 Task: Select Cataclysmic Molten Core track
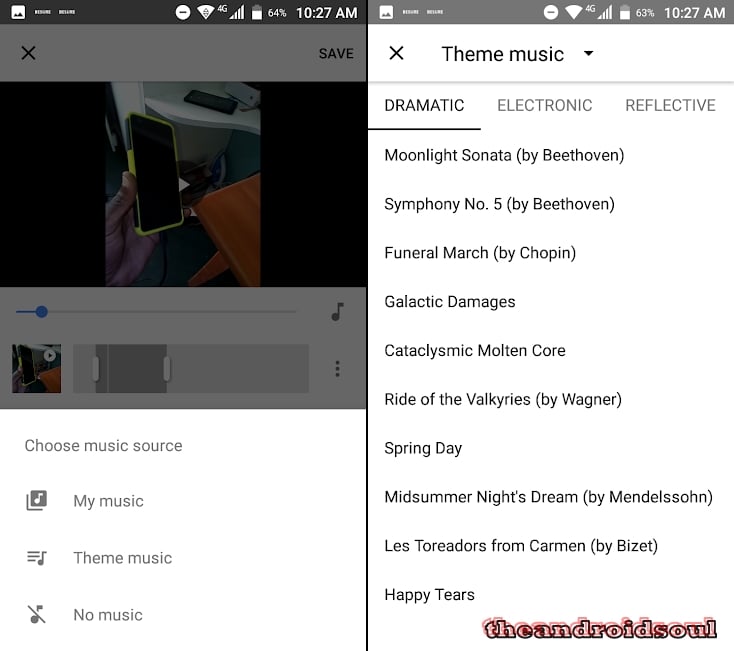(x=551, y=351)
